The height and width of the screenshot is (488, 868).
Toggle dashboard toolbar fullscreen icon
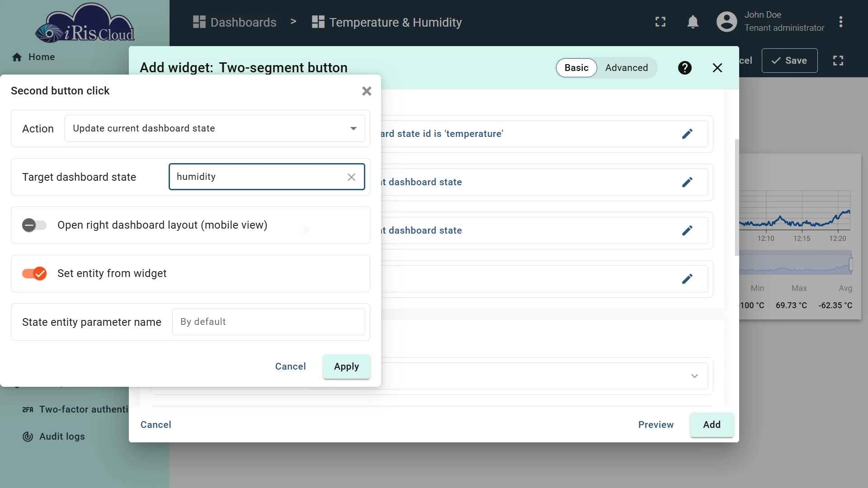point(838,61)
